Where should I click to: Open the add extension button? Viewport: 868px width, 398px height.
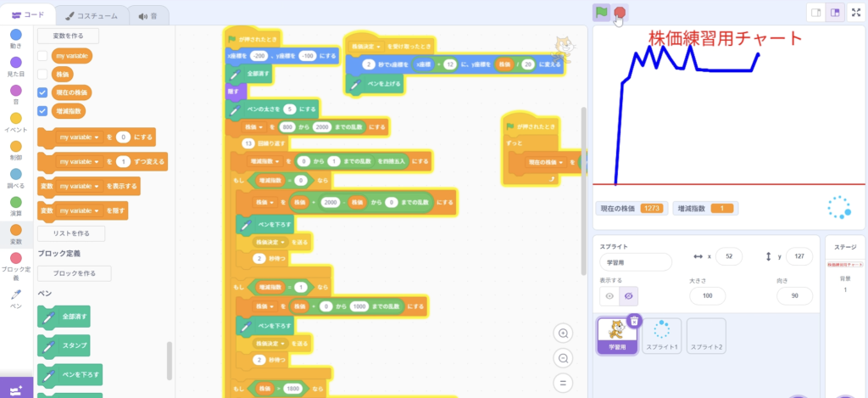point(16,390)
